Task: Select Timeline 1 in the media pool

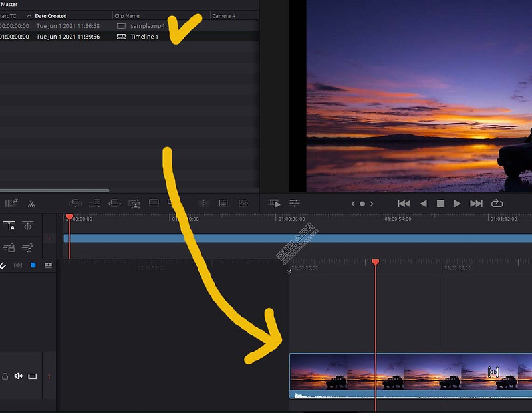Action: click(x=129, y=37)
